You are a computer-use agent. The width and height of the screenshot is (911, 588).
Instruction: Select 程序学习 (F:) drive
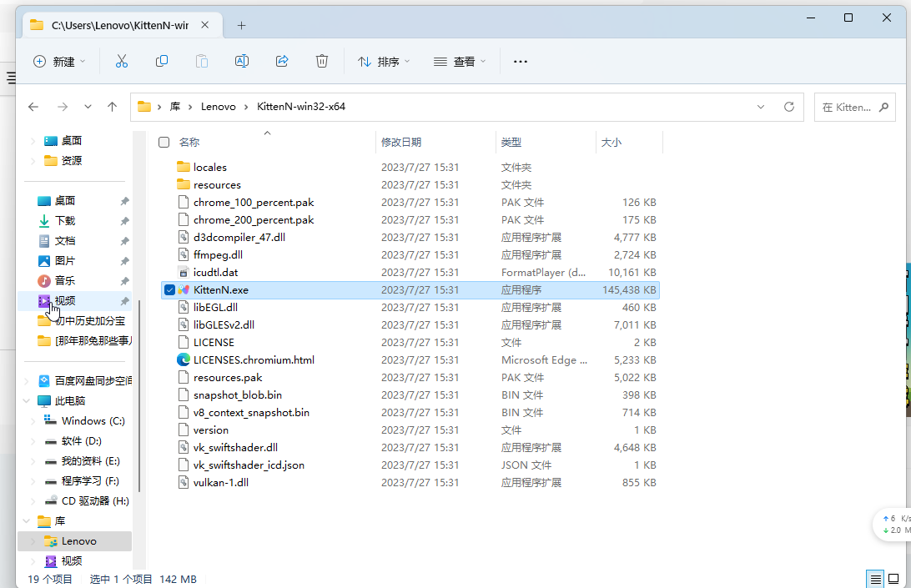pos(90,481)
